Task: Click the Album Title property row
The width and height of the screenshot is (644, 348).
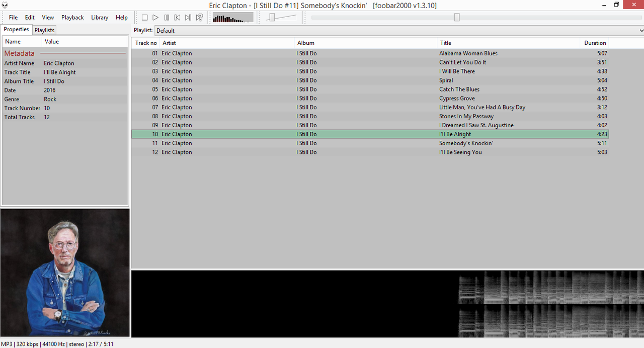Action: pos(65,81)
